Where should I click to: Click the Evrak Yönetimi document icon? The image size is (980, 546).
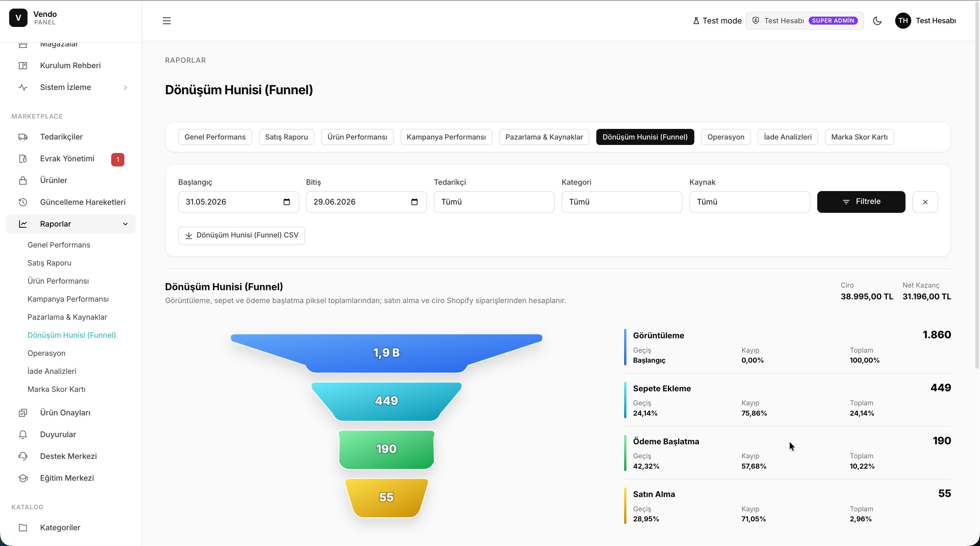(23, 158)
